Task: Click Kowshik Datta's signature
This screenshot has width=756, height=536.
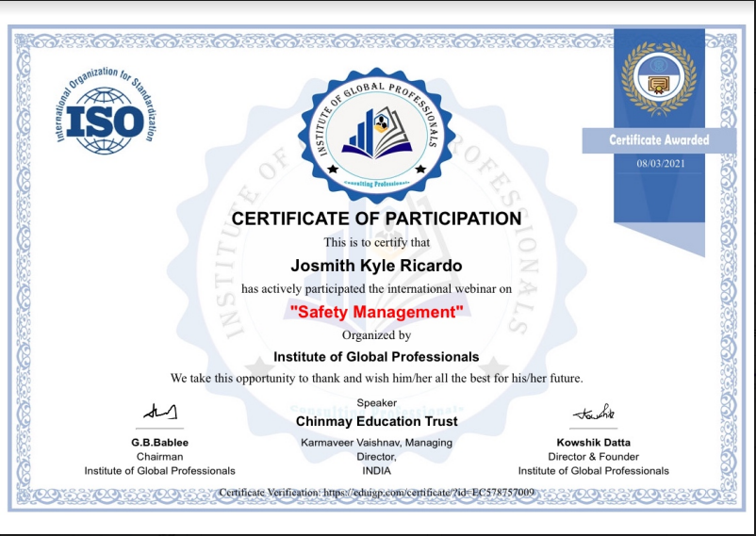Action: pyautogui.click(x=594, y=413)
